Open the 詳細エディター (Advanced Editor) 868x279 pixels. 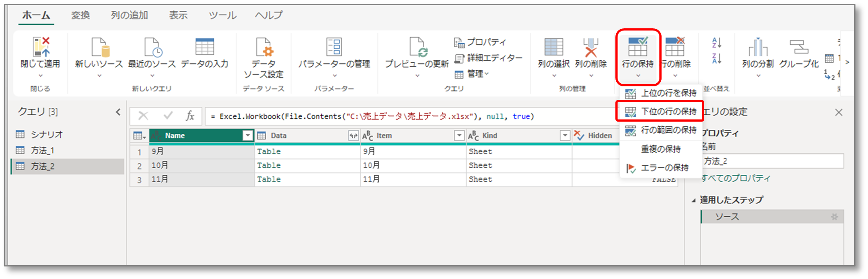[x=488, y=58]
